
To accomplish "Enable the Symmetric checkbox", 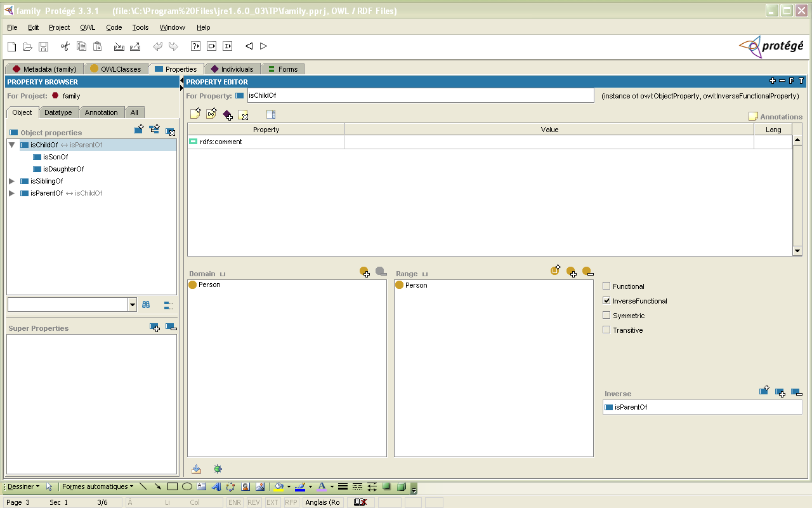I will point(606,316).
